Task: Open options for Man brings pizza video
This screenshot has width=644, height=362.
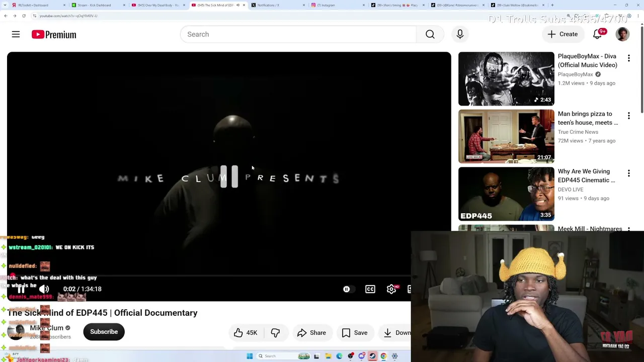Action: tap(628, 116)
